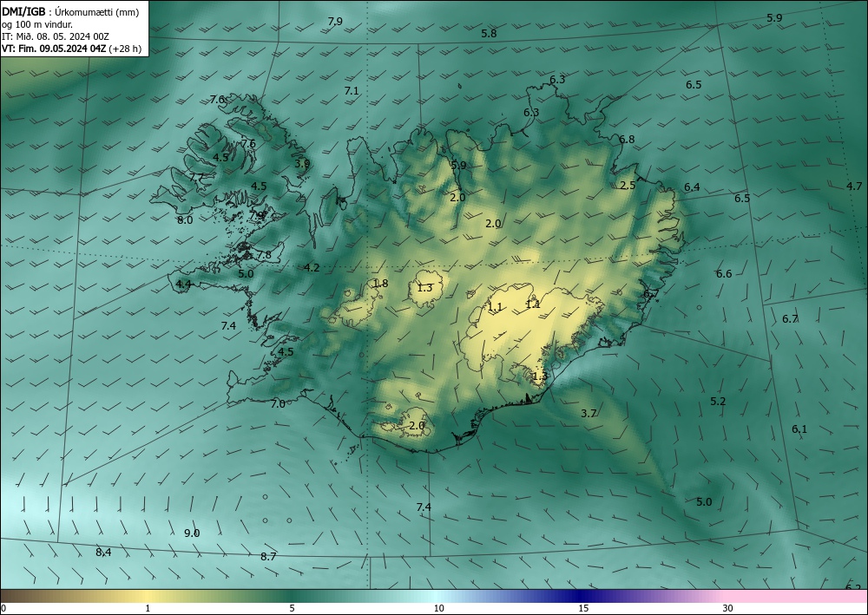Image resolution: width=868 pixels, height=615 pixels.
Task: Click the 9.0 value label
Action: click(x=192, y=533)
